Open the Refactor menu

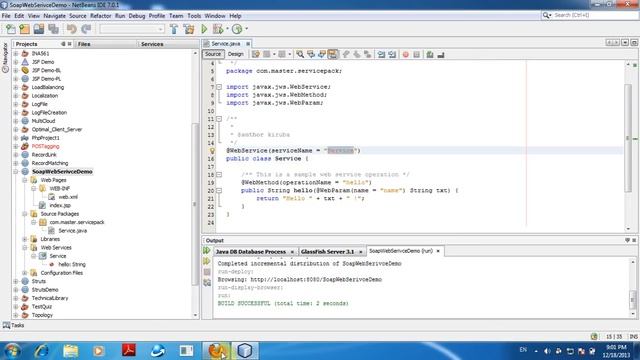pos(100,16)
